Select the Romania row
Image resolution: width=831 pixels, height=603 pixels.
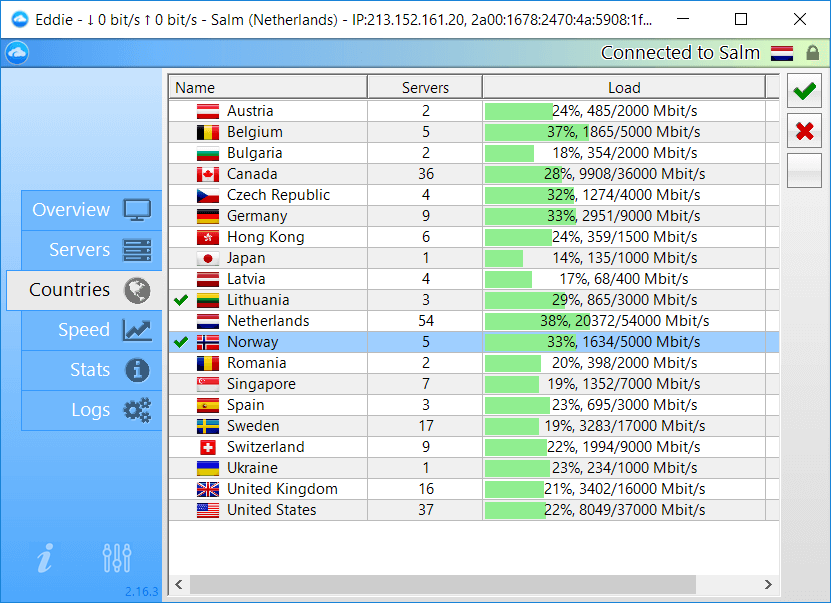(x=474, y=363)
